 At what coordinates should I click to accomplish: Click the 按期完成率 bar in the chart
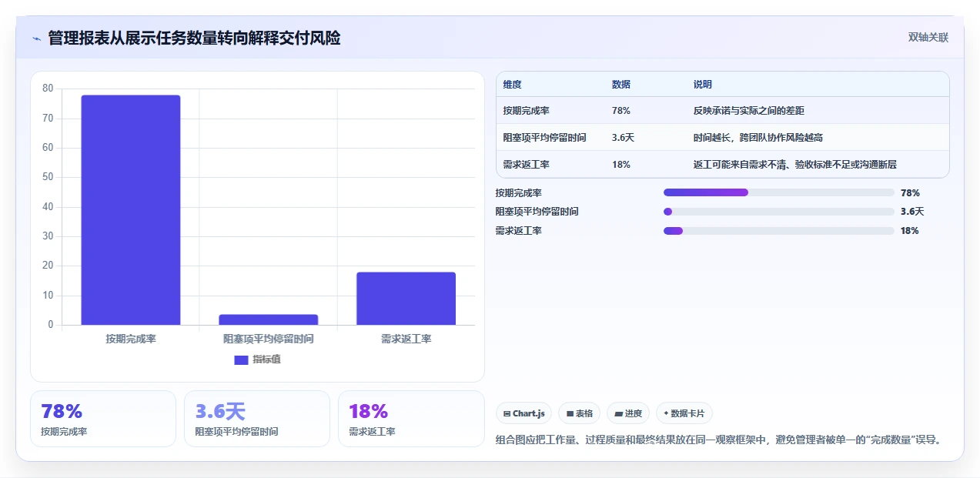[x=131, y=209]
